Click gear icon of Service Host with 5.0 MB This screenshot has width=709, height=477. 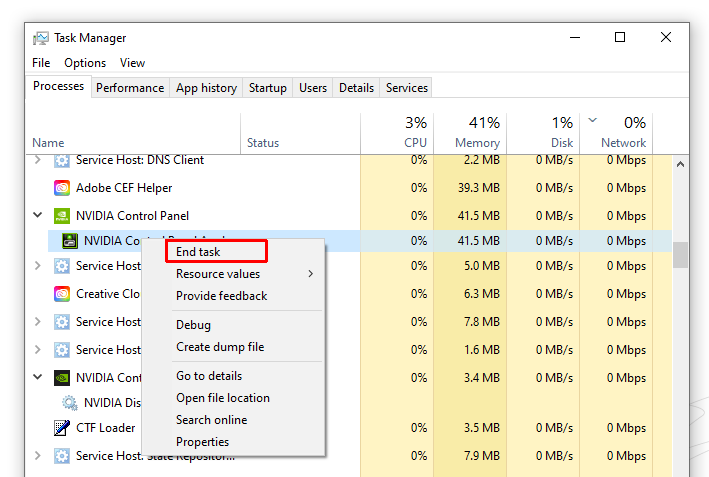tap(62, 266)
